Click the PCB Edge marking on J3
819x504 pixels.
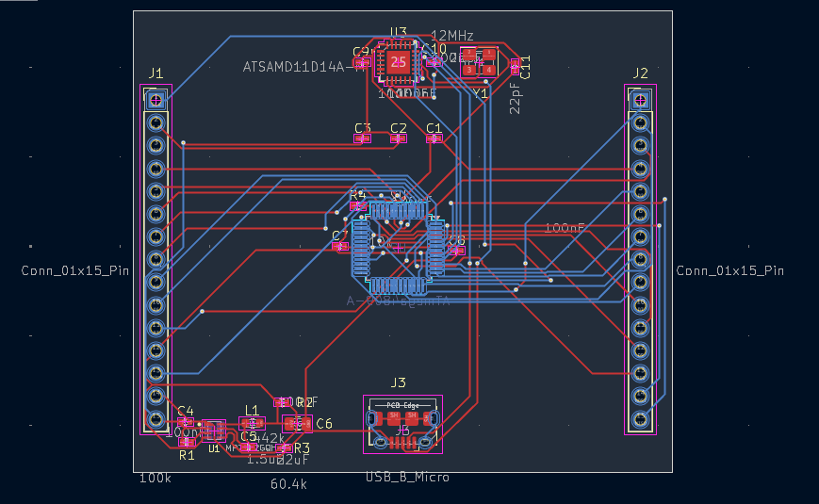pyautogui.click(x=402, y=405)
